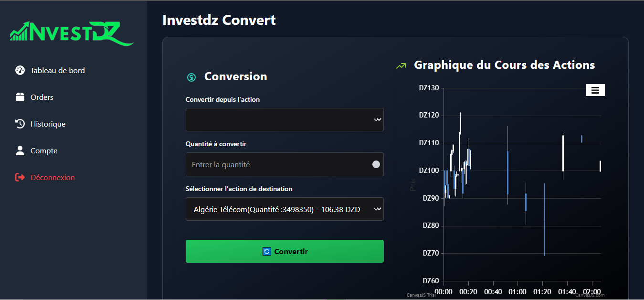Click the Orders box icon
Screen dimensions: 644x300
coord(20,97)
